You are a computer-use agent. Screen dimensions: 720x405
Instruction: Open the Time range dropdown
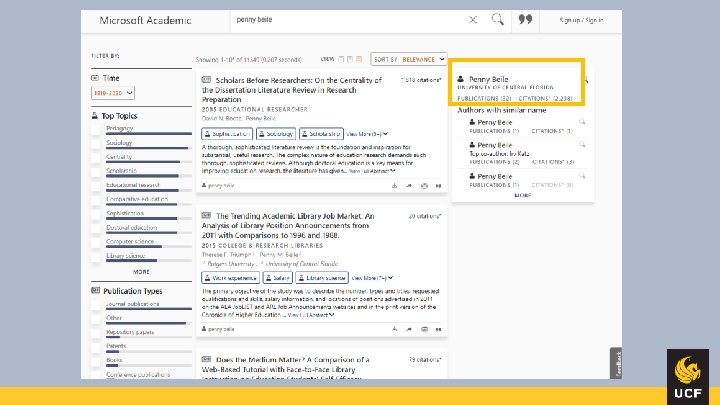[112, 93]
